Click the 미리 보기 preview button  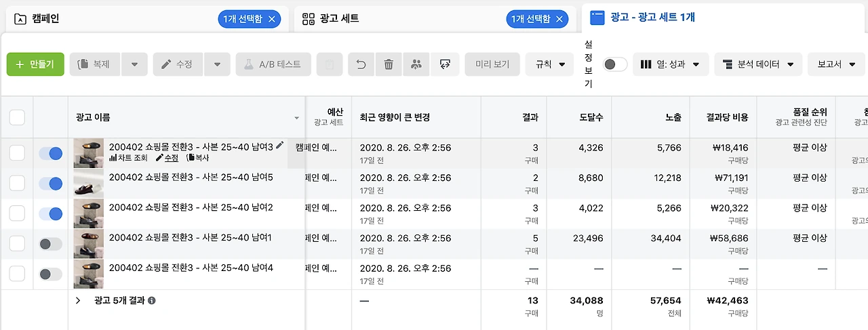coord(492,64)
